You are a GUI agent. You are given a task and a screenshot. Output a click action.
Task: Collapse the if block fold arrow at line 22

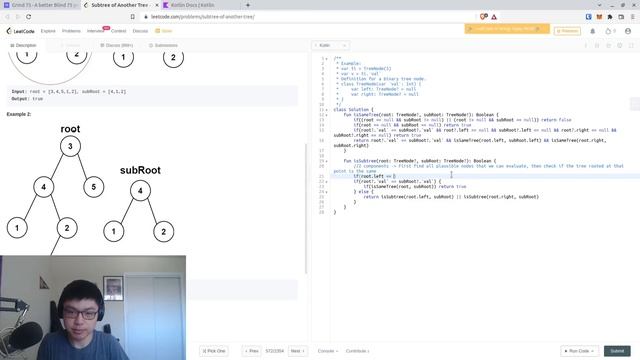(x=327, y=182)
